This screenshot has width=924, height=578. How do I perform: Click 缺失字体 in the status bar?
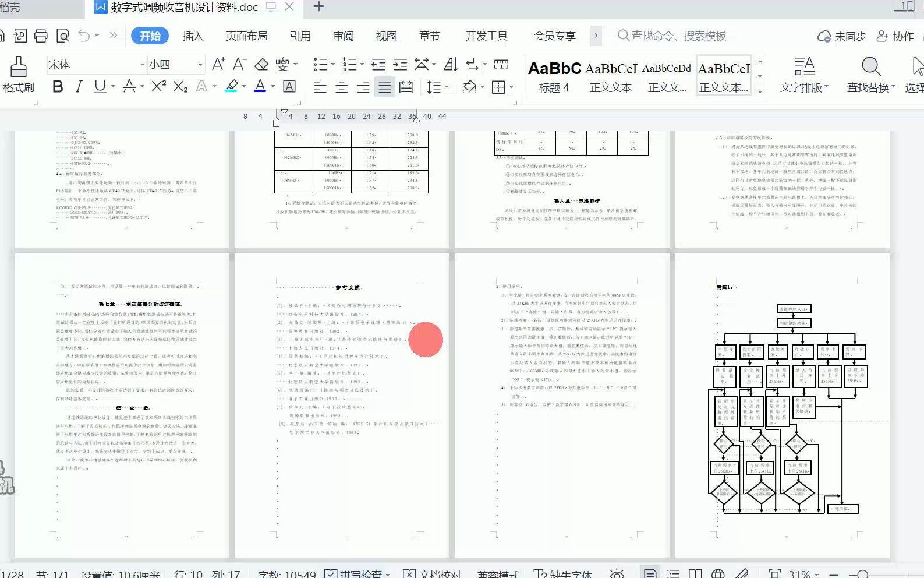coord(563,573)
